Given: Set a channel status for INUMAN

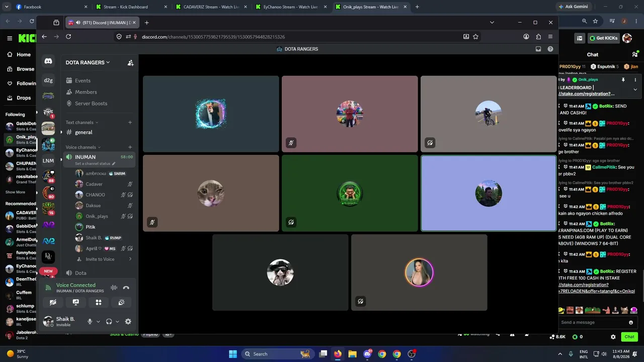Looking at the screenshot, I should click(95, 164).
